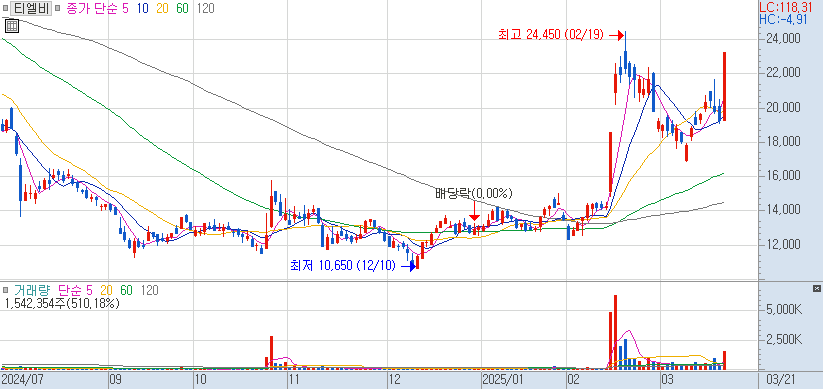Image resolution: width=823 pixels, height=389 pixels.
Task: Click the 최고 24,450 (02/19) high label
Action: click(551, 35)
